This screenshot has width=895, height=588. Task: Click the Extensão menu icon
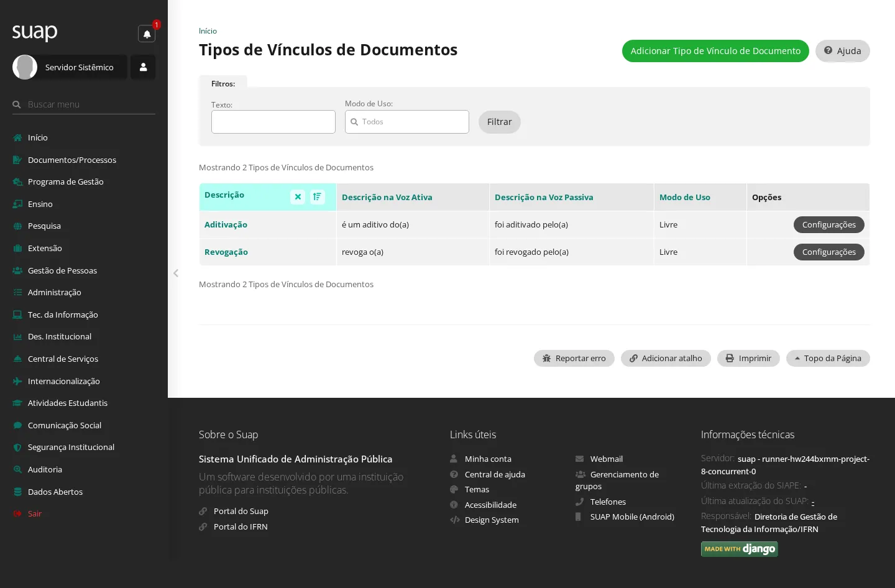click(17, 248)
